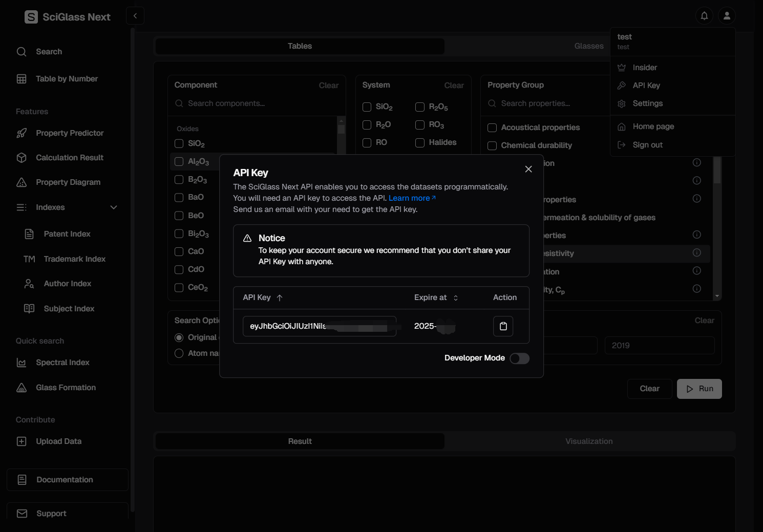Tick the Acoustical properties checkbox
The height and width of the screenshot is (532, 763).
coord(492,128)
